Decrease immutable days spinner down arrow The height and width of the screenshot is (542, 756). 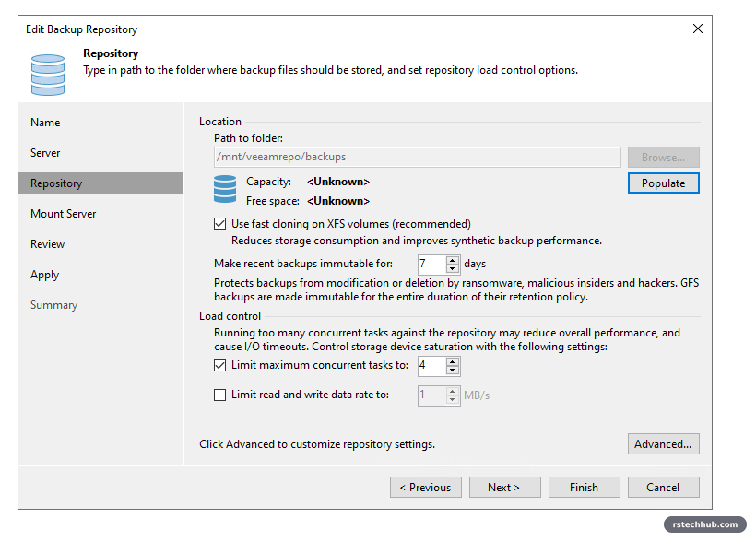(453, 269)
